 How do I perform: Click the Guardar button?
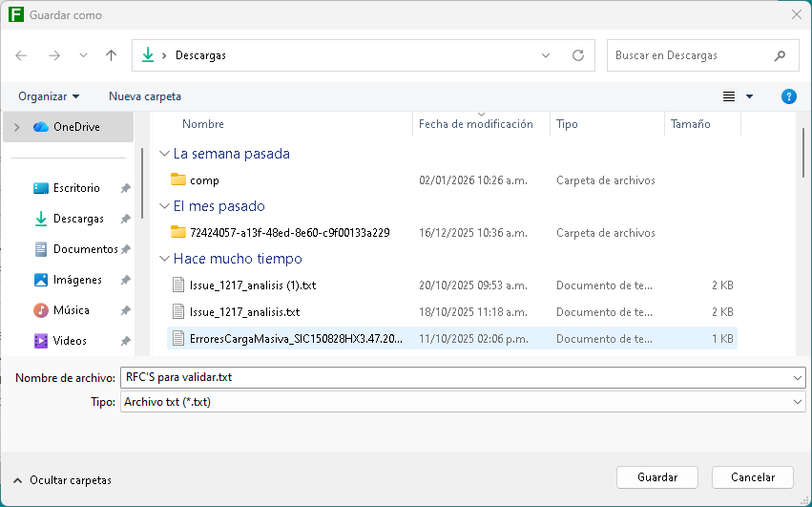coord(657,477)
